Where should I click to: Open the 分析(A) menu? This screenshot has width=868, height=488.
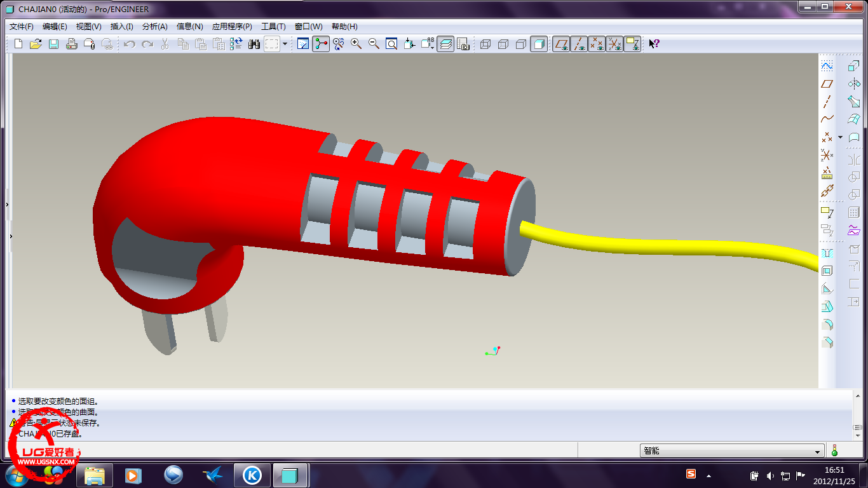click(x=154, y=27)
